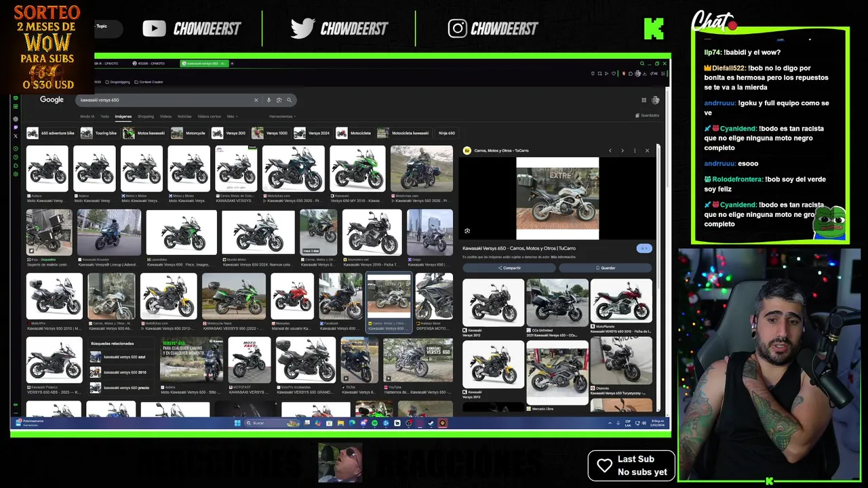The image size is (868, 488).
Task: Open Google Lens image search icon
Action: coord(279,100)
